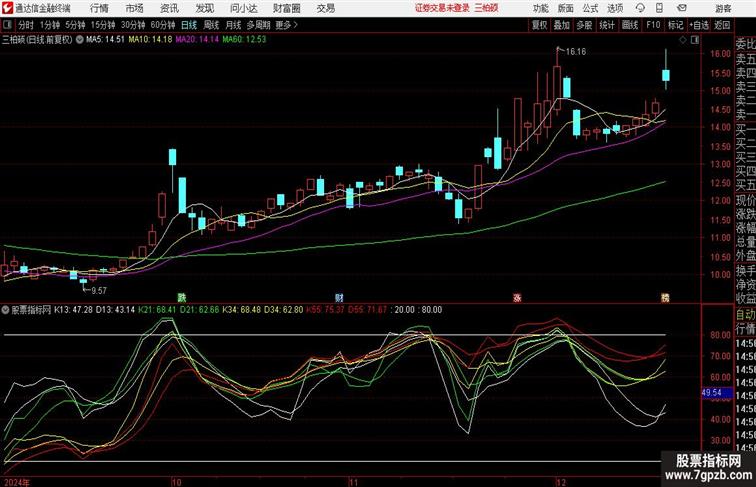This screenshot has width=756, height=487.
Task: Click the 9.57 low price label
Action: click(99, 290)
